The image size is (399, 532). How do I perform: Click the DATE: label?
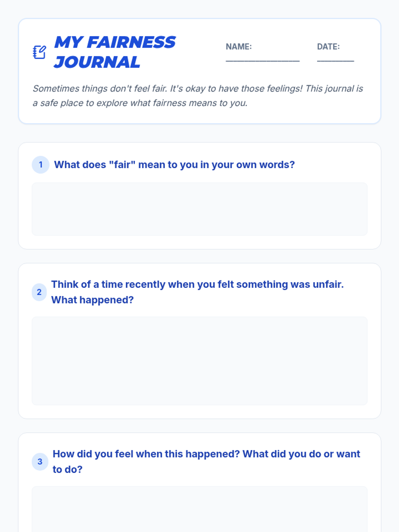[328, 47]
